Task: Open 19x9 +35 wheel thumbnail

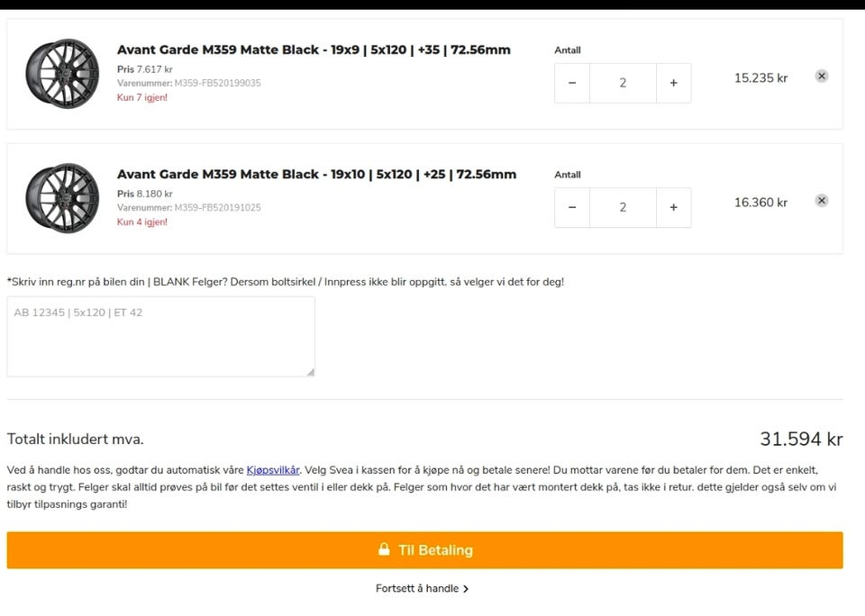Action: click(x=62, y=73)
